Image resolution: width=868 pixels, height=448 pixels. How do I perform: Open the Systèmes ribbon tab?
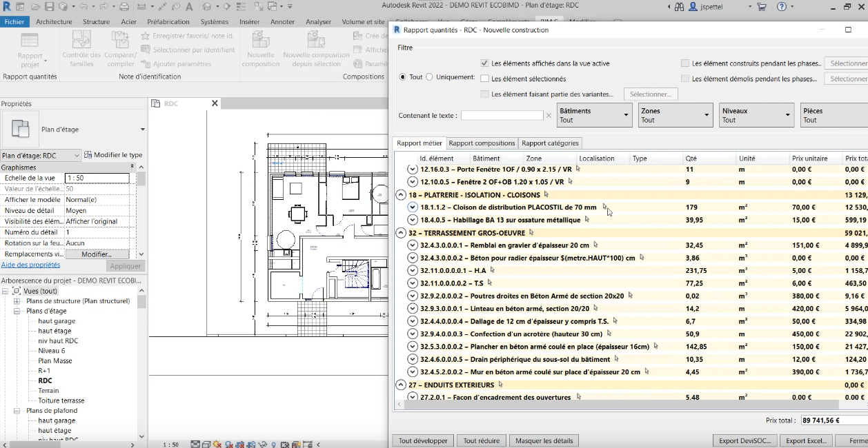215,21
